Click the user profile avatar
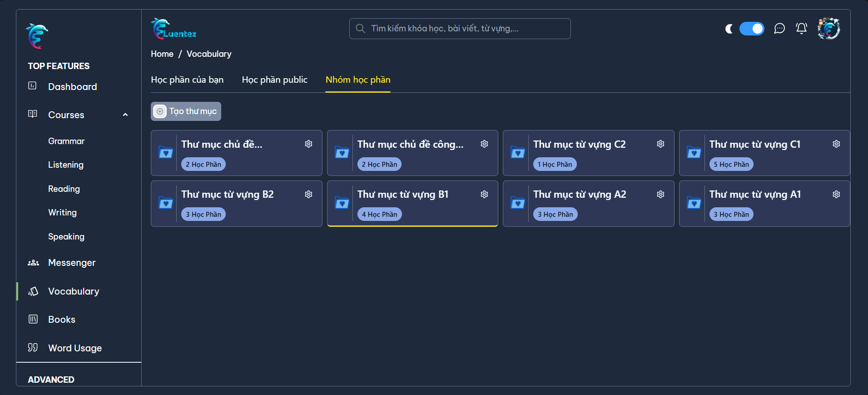The width and height of the screenshot is (868, 395). point(828,29)
